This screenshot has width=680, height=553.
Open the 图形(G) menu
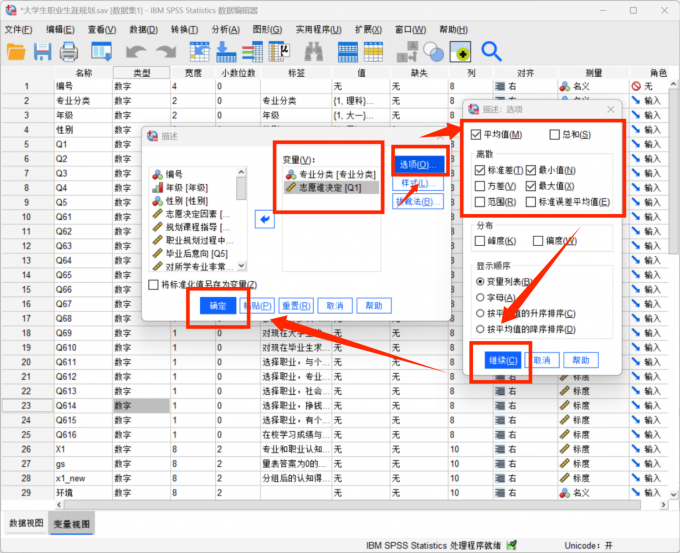coord(267,29)
